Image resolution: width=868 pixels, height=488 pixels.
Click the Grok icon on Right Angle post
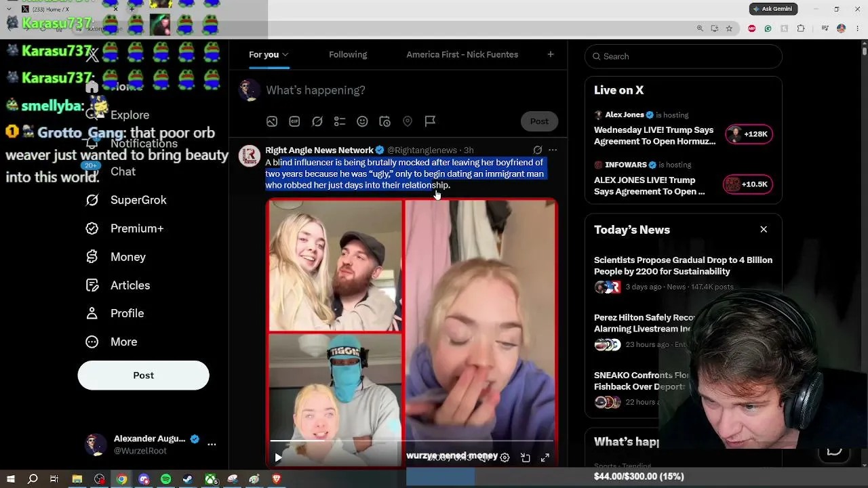click(538, 150)
